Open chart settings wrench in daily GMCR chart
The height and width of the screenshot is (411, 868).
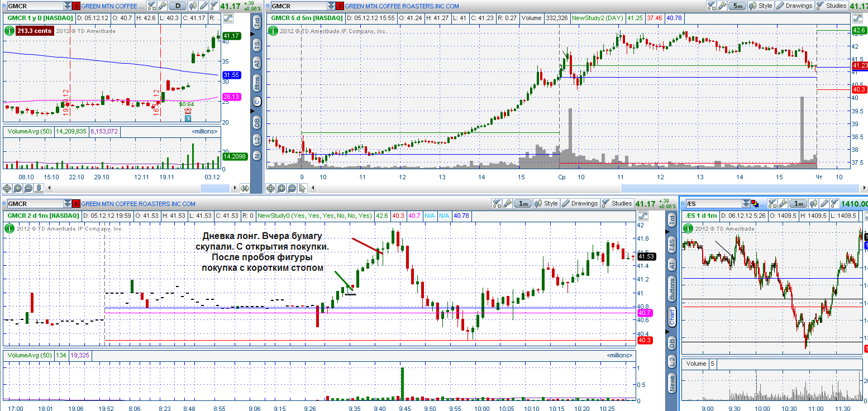point(162,6)
